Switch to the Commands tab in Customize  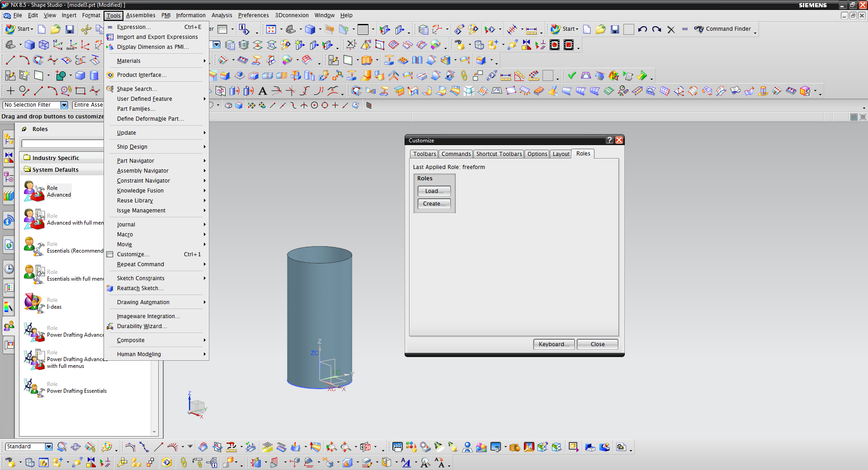click(456, 154)
